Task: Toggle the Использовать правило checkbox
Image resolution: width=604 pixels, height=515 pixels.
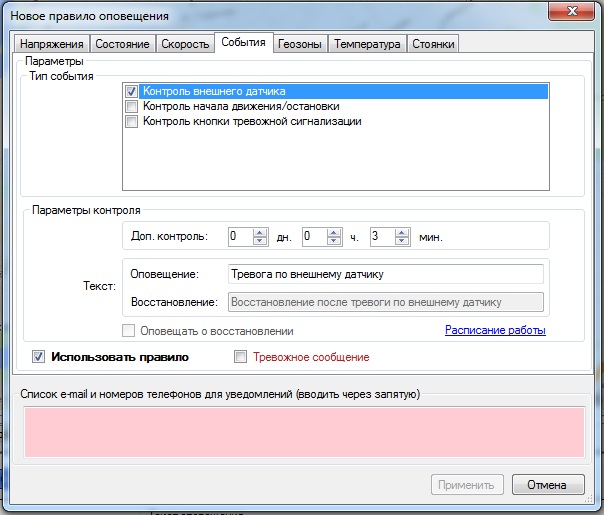Action: coord(39,356)
